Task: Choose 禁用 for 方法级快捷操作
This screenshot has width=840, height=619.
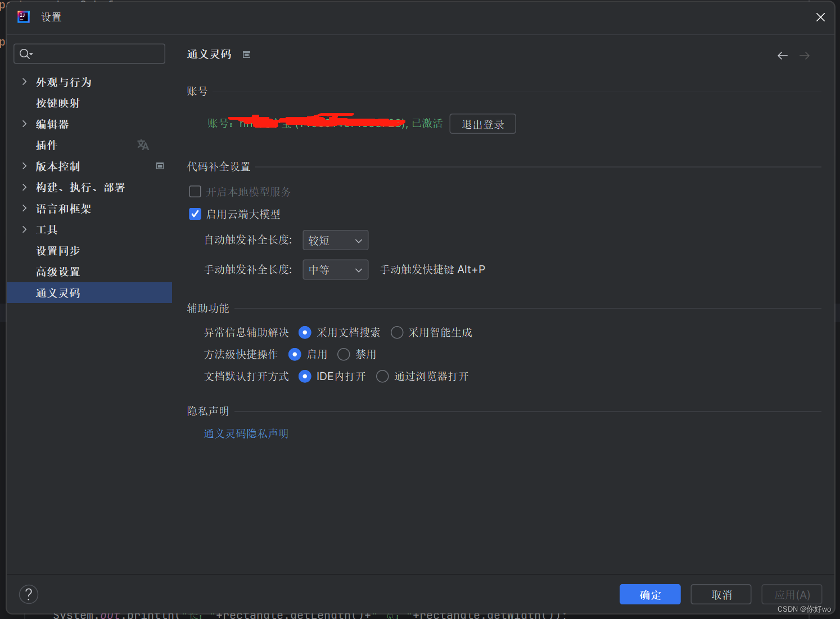Action: point(344,354)
